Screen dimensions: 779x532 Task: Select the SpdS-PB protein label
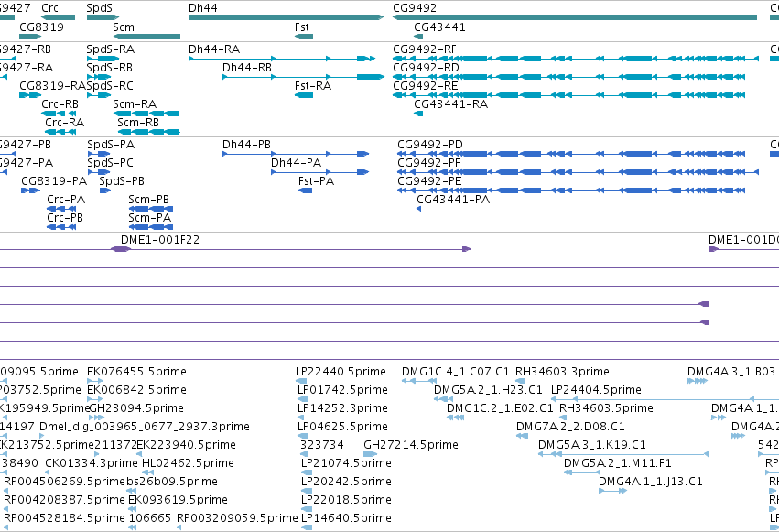pyautogui.click(x=122, y=181)
